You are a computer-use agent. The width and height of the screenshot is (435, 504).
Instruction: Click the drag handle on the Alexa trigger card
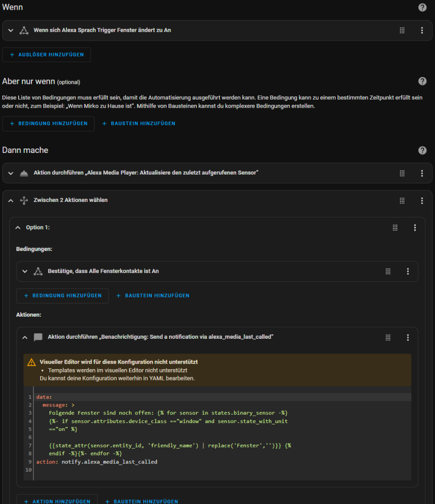[402, 30]
